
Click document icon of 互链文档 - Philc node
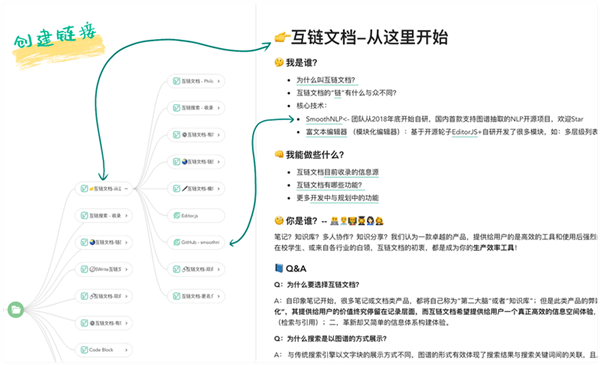(x=176, y=81)
